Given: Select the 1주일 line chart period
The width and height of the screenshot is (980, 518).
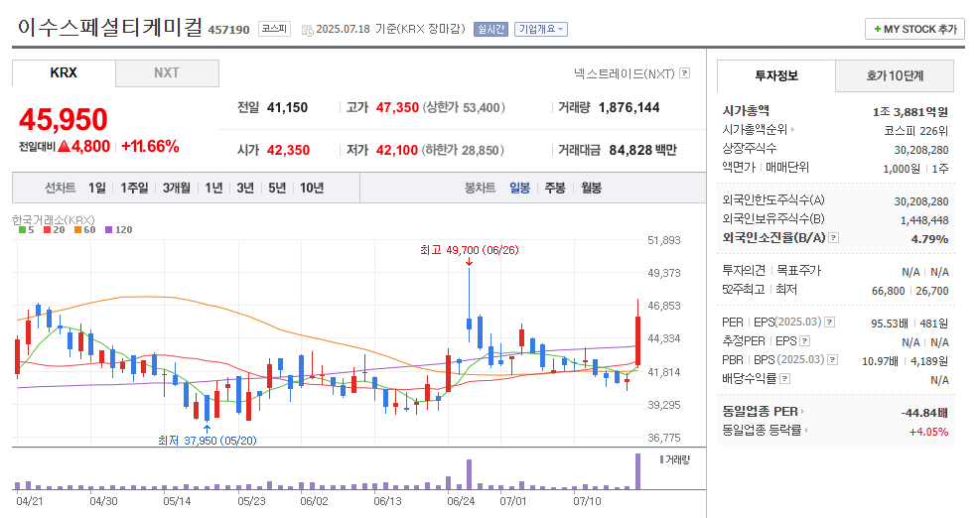Looking at the screenshot, I should [x=134, y=188].
